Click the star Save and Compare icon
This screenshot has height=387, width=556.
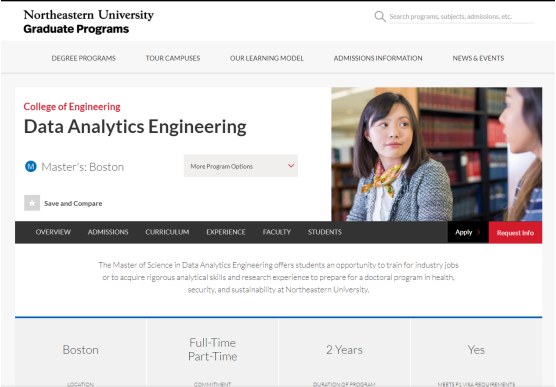[x=32, y=203]
